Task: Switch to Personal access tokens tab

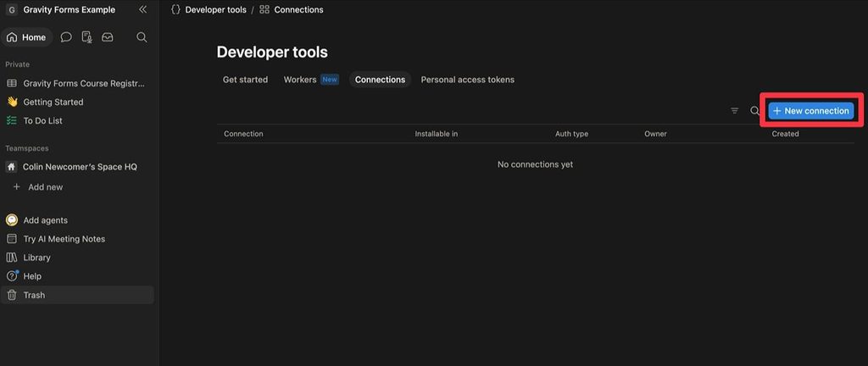Action: point(467,80)
